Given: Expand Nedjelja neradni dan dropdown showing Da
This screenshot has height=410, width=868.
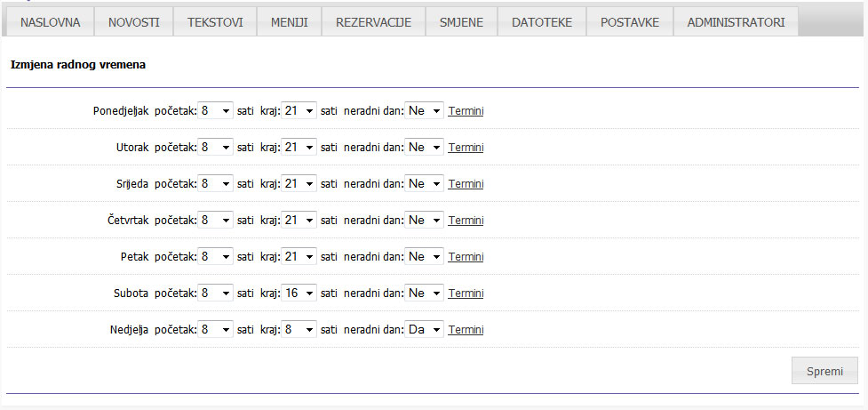Looking at the screenshot, I should 425,330.
